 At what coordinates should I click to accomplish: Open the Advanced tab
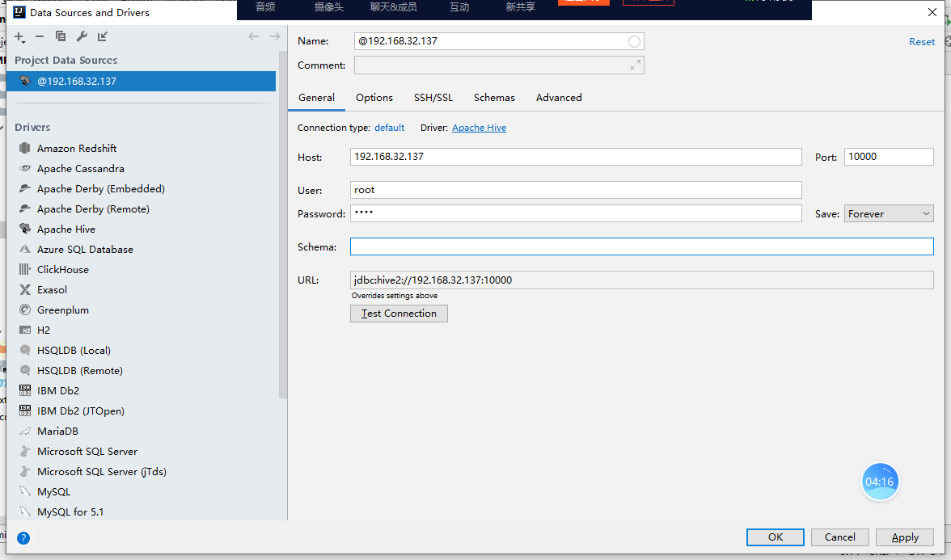(x=559, y=98)
